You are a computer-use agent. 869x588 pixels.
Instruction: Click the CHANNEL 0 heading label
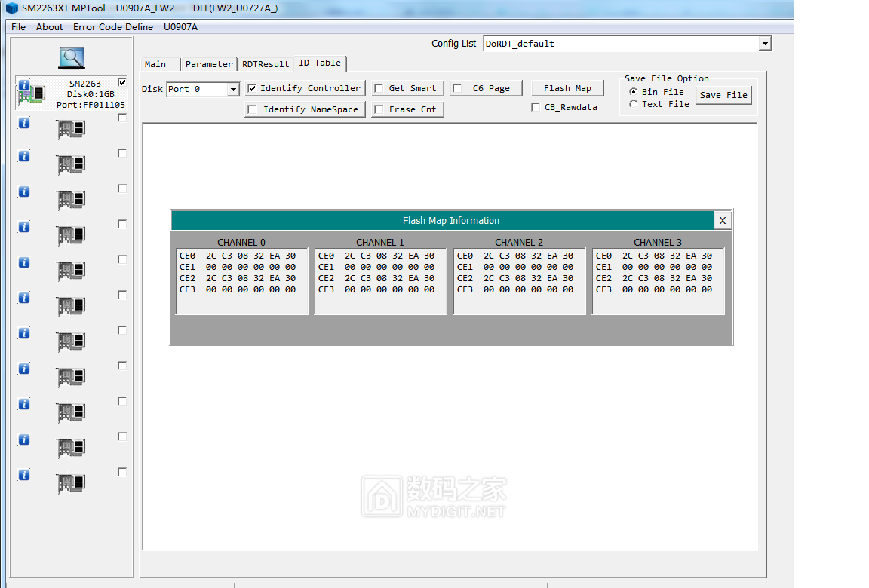tap(241, 243)
